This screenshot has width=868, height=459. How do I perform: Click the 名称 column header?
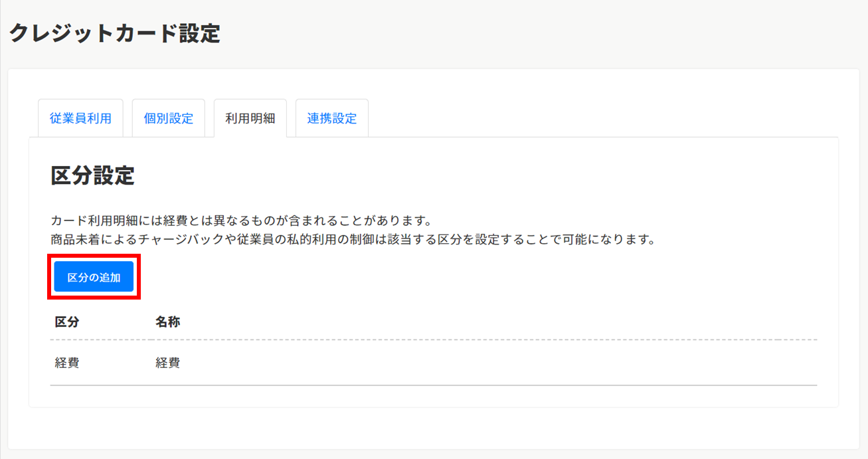(167, 322)
